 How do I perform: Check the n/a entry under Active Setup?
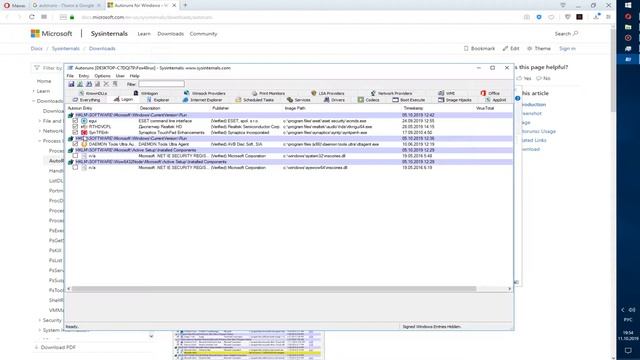[x=75, y=156]
